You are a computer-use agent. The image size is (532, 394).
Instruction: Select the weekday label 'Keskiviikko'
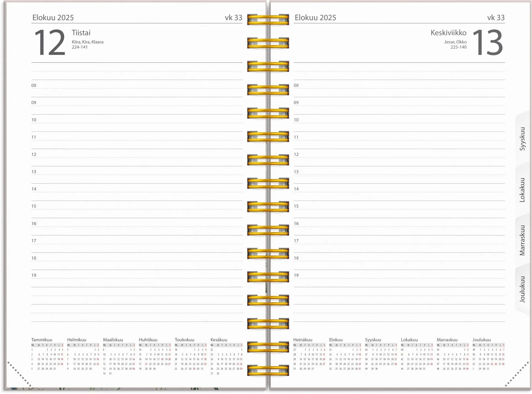(x=449, y=33)
